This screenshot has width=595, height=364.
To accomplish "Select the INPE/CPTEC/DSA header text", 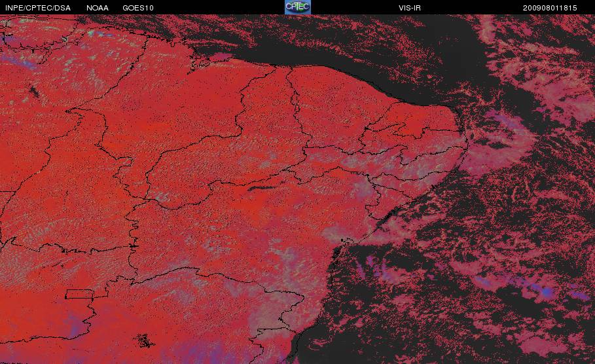I will click(37, 8).
